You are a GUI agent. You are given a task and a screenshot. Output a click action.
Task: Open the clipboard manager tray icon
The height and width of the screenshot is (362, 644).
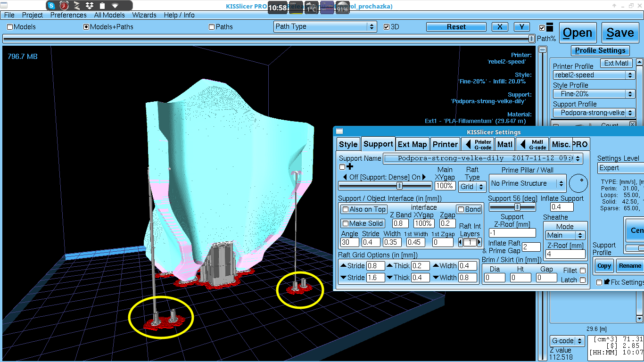pyautogui.click(x=102, y=6)
